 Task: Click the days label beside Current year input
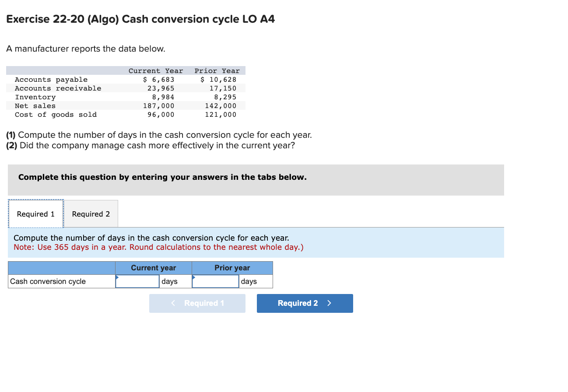pos(169,281)
